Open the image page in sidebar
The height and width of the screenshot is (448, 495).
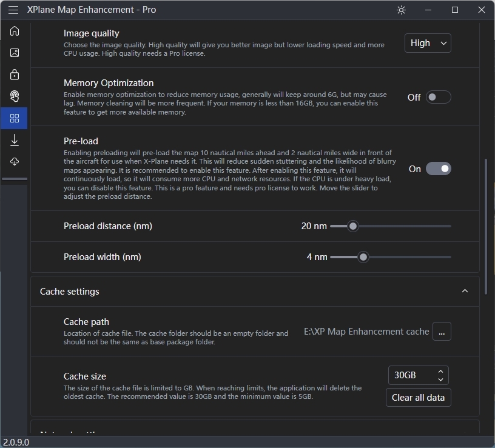tap(15, 53)
